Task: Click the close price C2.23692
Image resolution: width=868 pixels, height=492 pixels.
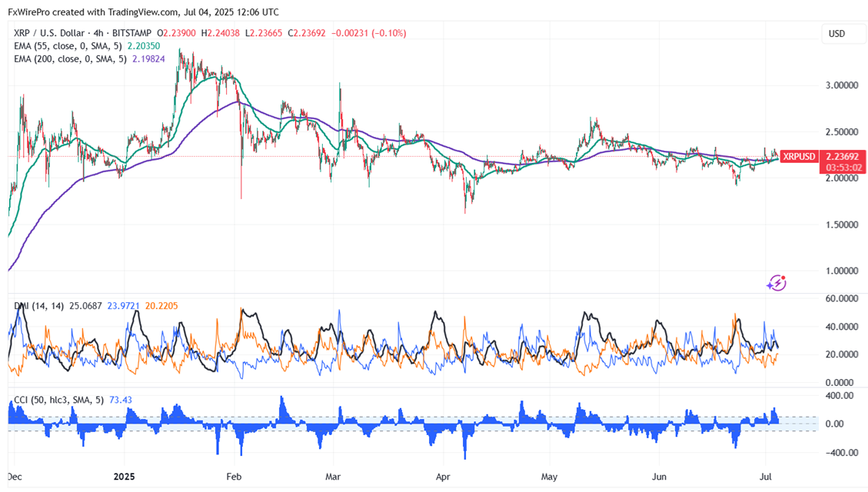Action: coord(306,33)
